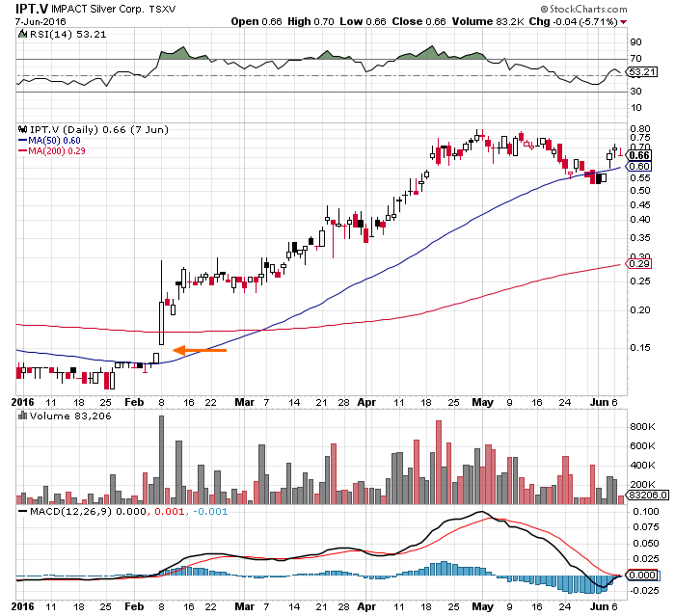Click the red 0.29 MA(200) price tag
Screen dimensions: 675x616
(639, 264)
